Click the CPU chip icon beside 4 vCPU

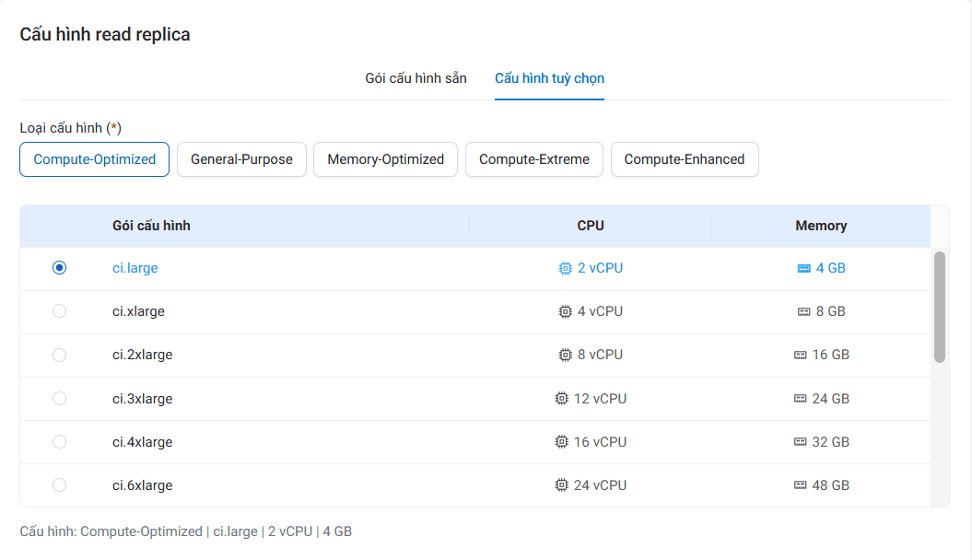[x=565, y=311]
